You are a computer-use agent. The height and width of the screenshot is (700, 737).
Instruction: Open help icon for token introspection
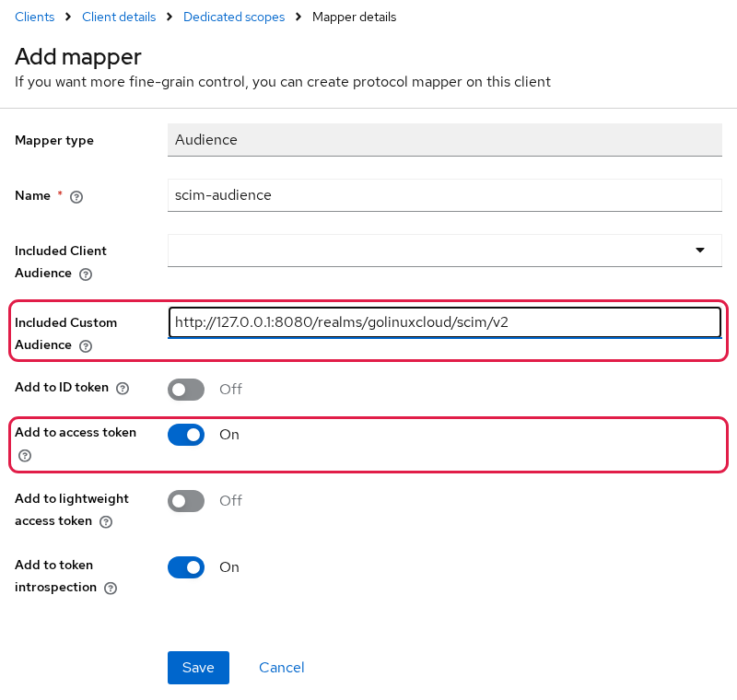[x=111, y=589]
